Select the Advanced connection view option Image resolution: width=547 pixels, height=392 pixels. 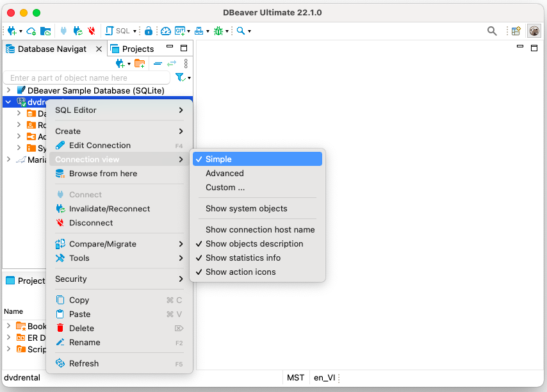[257, 174]
